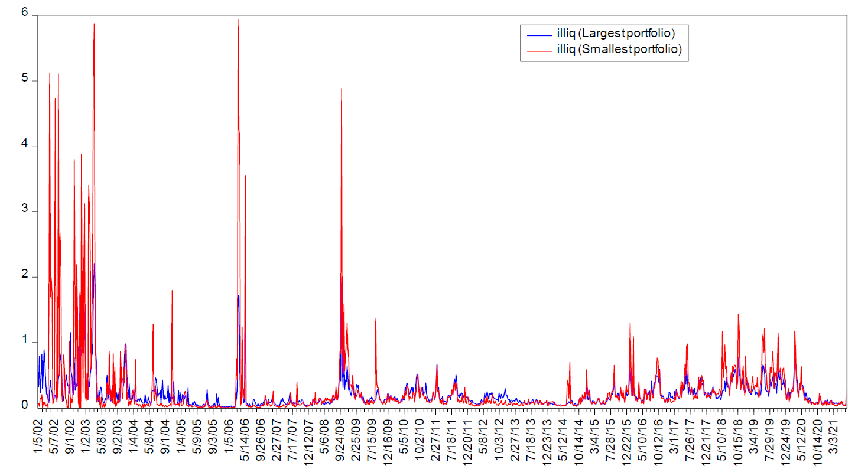The height and width of the screenshot is (469, 868).
Task: Select x-axis date label 5/7/02
Action: pyautogui.click(x=54, y=435)
